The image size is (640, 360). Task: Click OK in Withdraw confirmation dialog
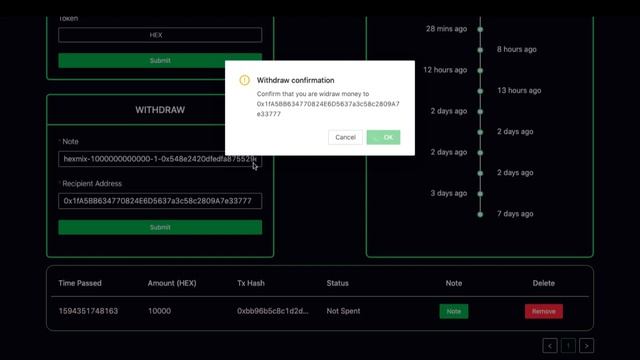pos(383,137)
